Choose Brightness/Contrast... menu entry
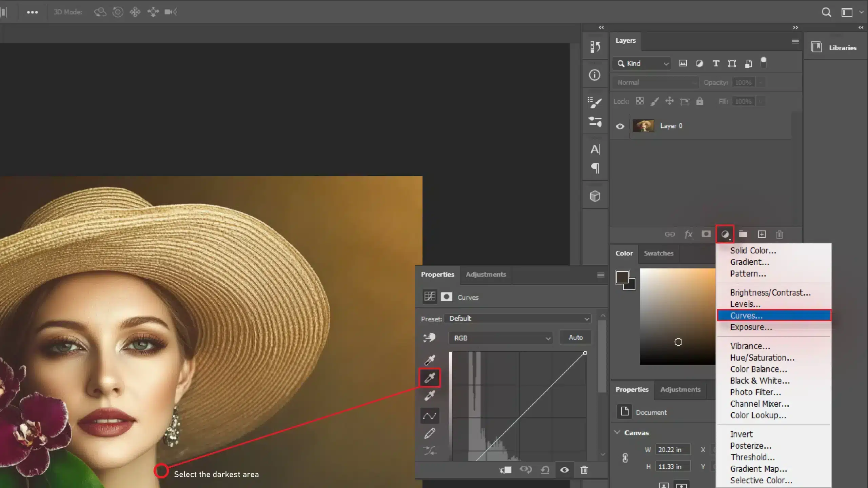This screenshot has width=868, height=488. [x=770, y=292]
